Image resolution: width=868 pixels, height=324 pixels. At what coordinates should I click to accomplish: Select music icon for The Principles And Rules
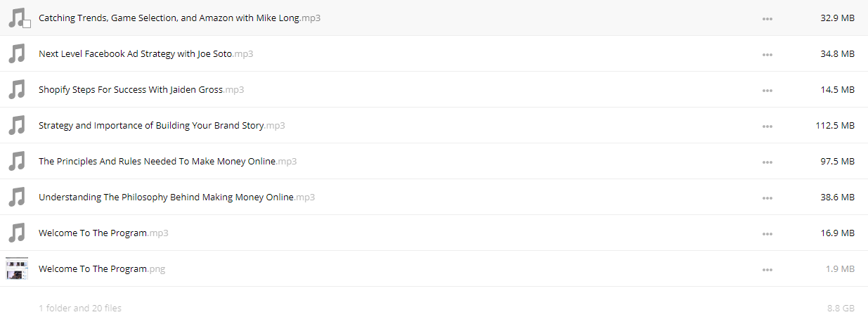point(16,161)
